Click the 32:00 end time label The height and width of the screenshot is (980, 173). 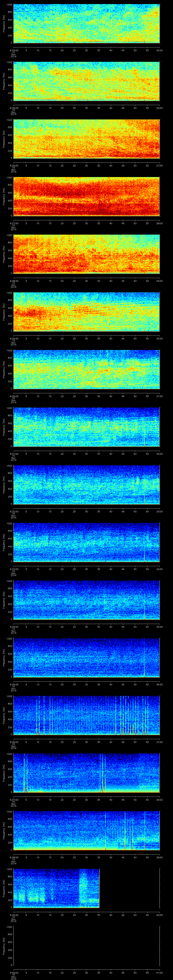point(159,454)
